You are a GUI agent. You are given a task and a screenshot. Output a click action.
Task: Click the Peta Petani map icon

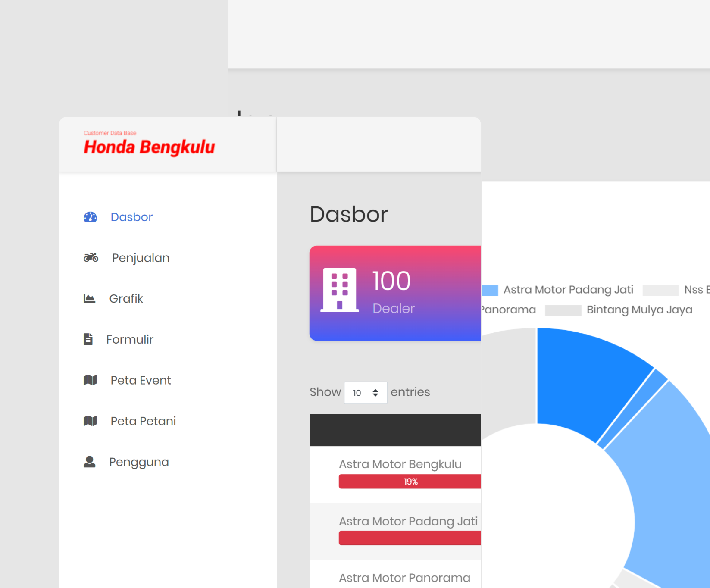click(x=90, y=421)
